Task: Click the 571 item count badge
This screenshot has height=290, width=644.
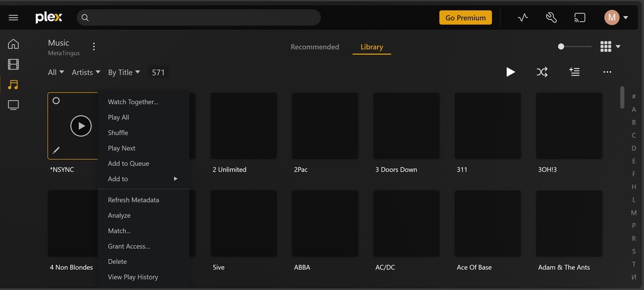Action: [158, 72]
